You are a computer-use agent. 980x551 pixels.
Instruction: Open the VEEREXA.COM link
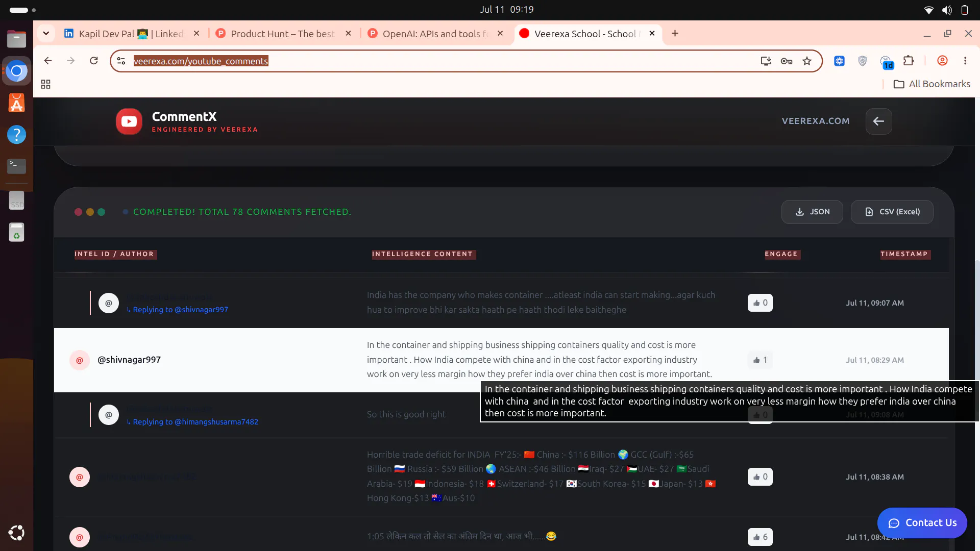[x=816, y=121]
